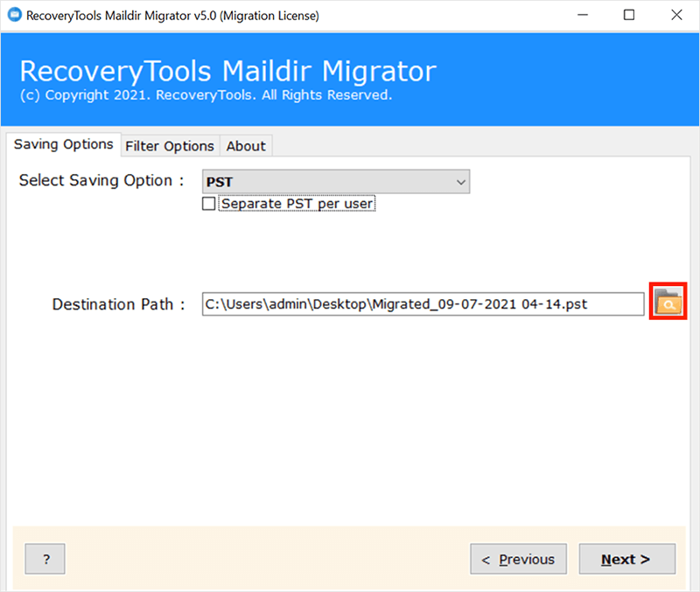
Task: Click the RecoveryTools app icon in title bar
Action: pyautogui.click(x=14, y=16)
